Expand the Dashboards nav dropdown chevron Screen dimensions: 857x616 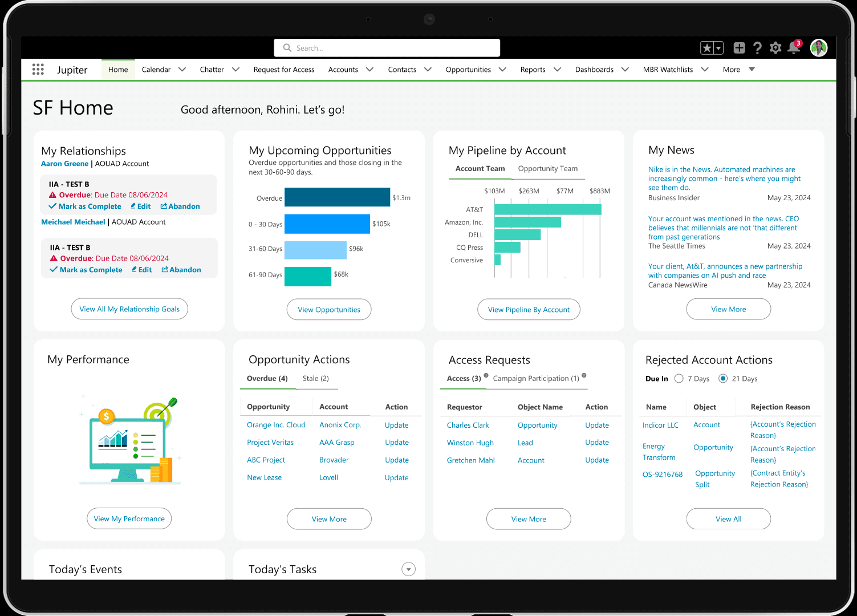click(x=625, y=70)
